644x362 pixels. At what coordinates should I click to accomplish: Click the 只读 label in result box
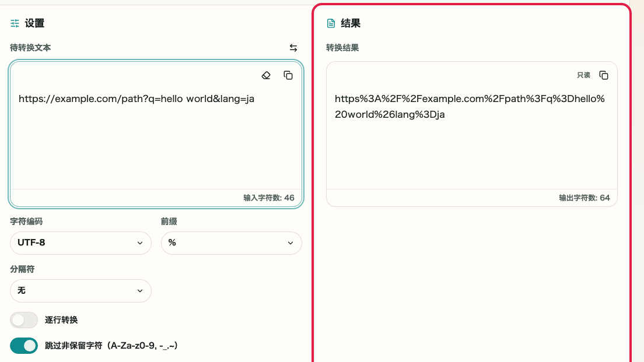click(583, 75)
